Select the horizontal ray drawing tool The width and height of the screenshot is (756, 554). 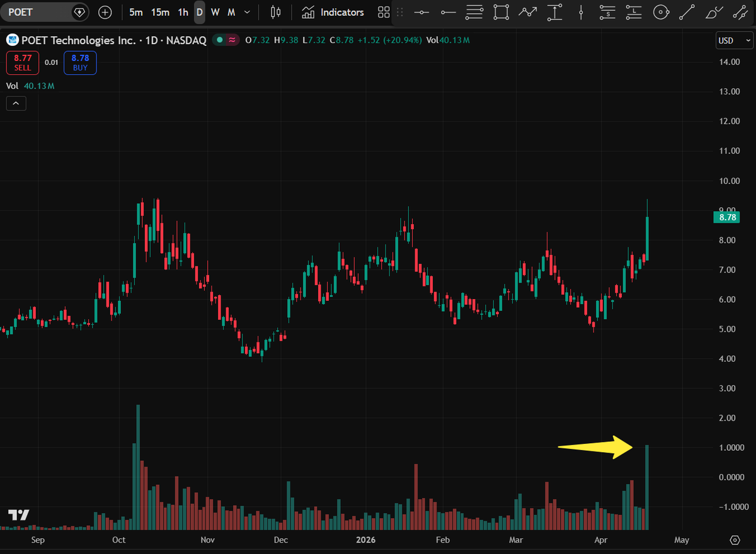tap(449, 12)
